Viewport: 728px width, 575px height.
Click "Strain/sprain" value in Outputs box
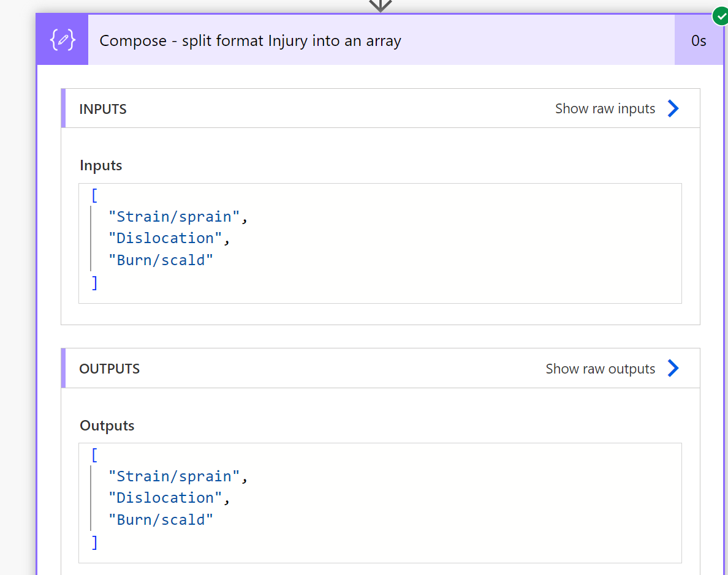(x=174, y=476)
